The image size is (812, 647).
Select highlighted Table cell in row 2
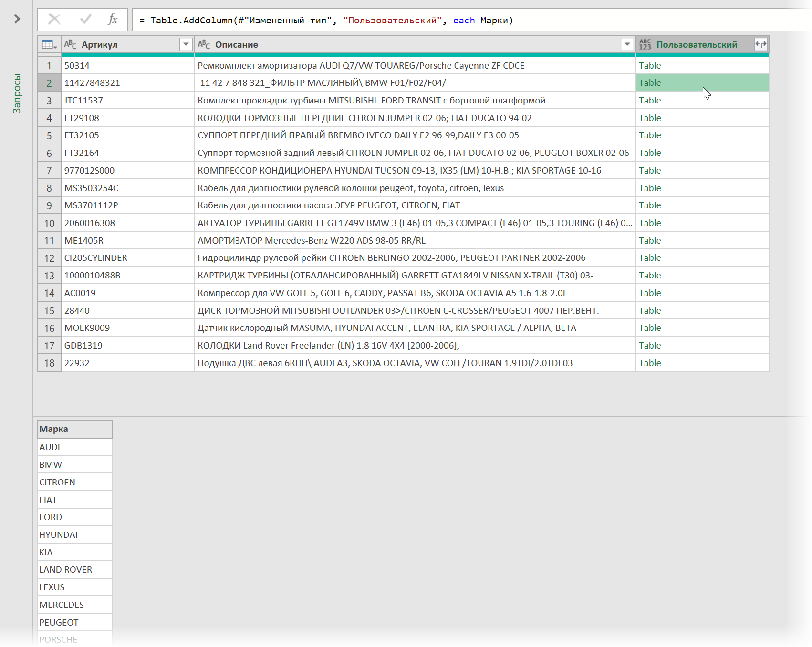pyautogui.click(x=702, y=83)
